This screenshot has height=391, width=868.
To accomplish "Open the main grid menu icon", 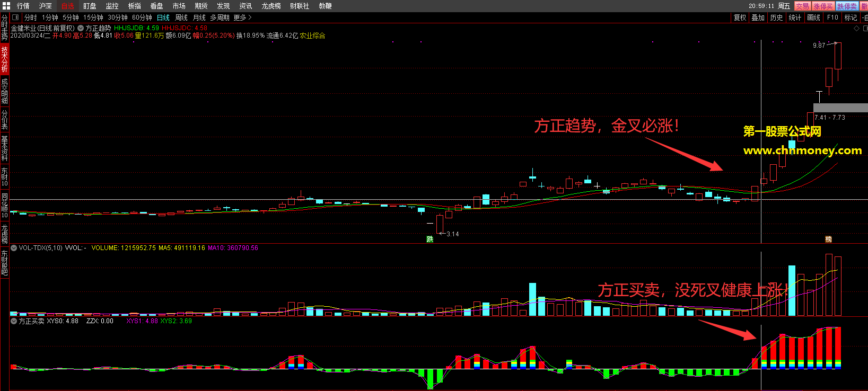I will pos(6,6).
